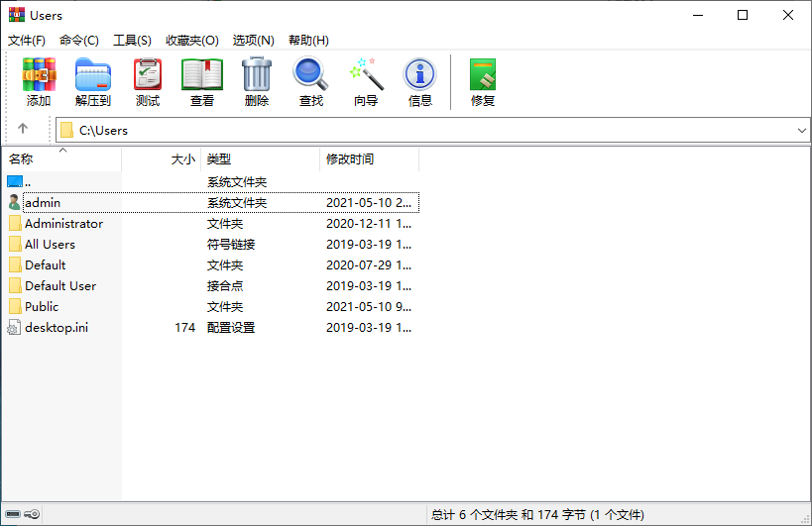This screenshot has width=812, height=526.
Task: Click 配置设置 type of desktop.ini
Action: click(231, 328)
